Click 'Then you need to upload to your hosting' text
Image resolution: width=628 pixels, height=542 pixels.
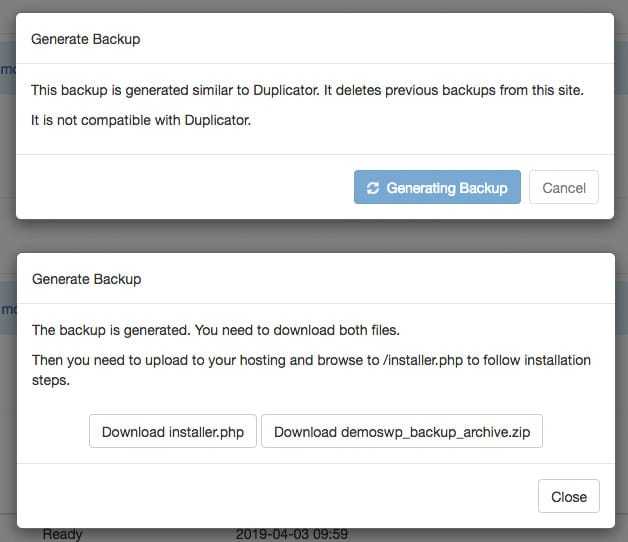pyautogui.click(x=159, y=360)
